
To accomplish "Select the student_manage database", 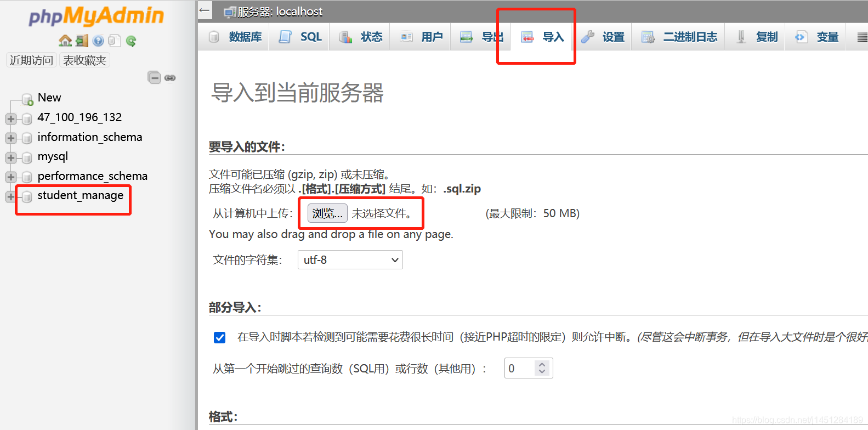I will (x=81, y=195).
